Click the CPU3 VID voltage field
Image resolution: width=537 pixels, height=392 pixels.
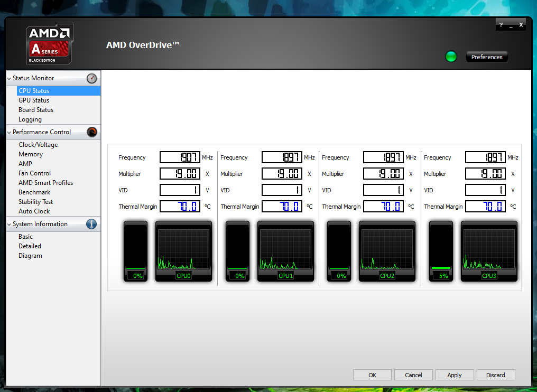(x=485, y=190)
